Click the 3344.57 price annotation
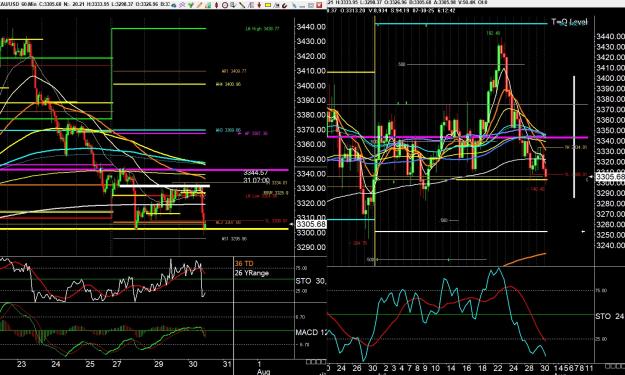This screenshot has width=625, height=375. 256,173
